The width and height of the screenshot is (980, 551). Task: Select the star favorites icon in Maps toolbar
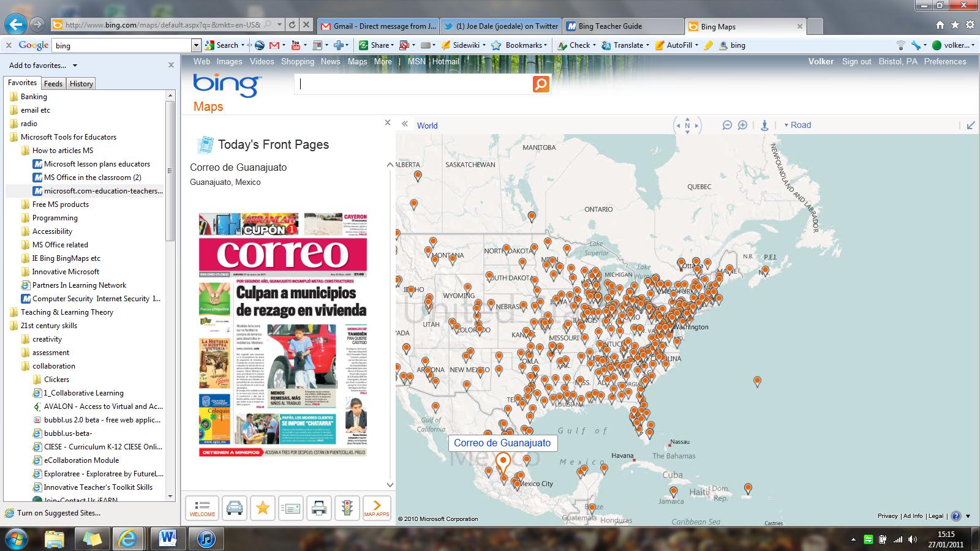tap(263, 507)
